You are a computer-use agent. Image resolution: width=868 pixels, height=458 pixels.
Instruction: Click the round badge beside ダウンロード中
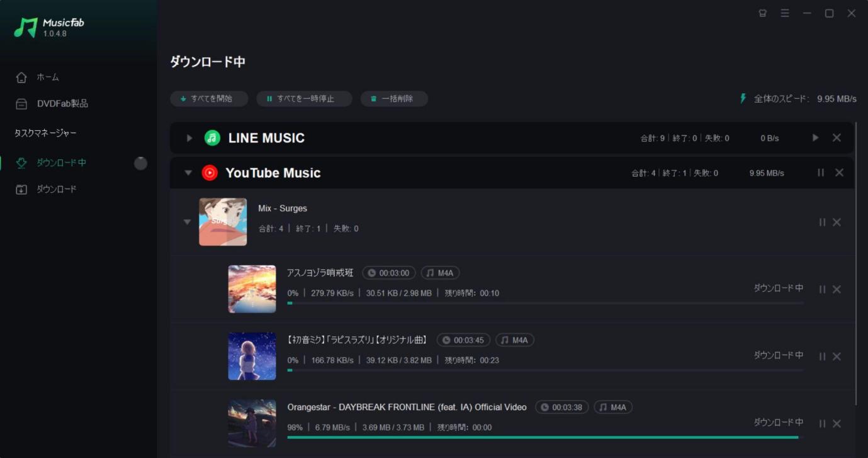pos(141,163)
